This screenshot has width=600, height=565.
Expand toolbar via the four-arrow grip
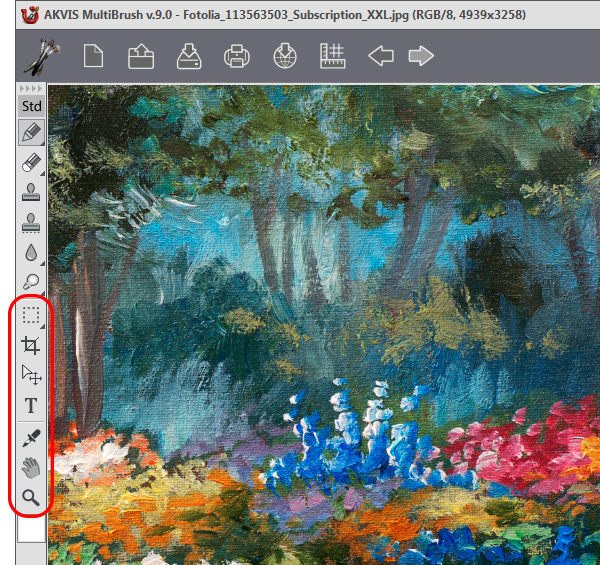pos(31,89)
